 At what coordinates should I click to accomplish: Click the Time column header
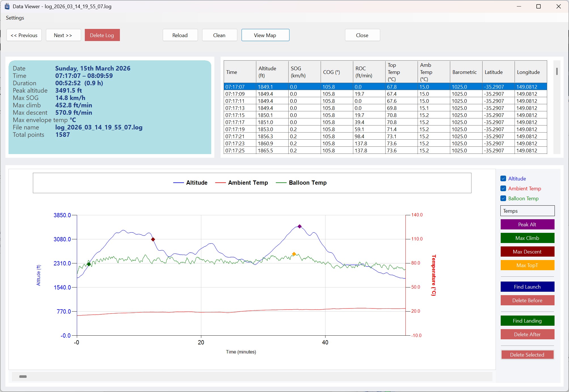coord(240,72)
